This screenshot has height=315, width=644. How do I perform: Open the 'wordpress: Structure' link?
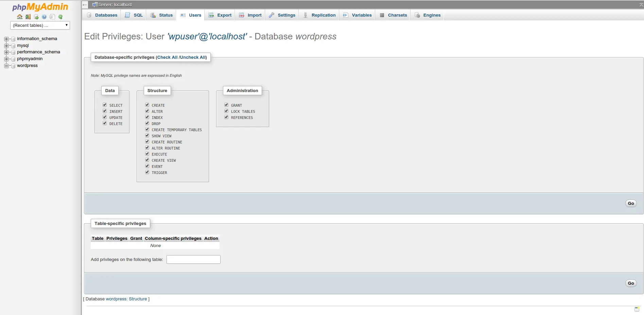pyautogui.click(x=126, y=299)
